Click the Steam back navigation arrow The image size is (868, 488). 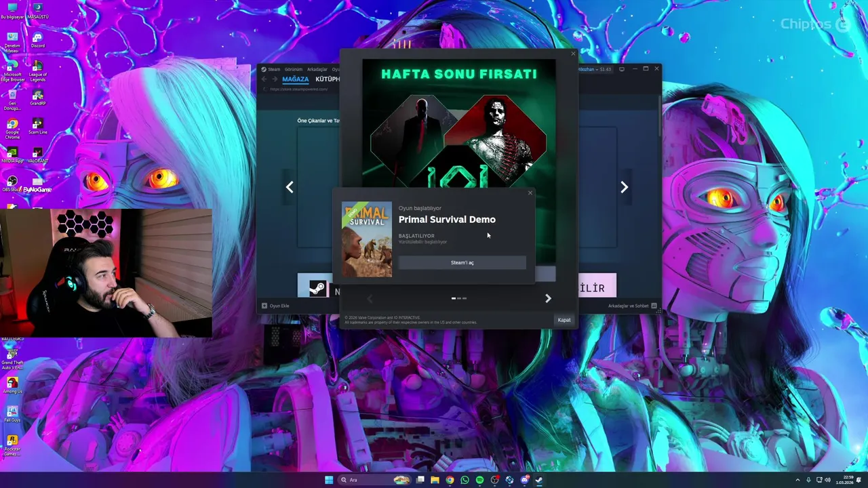(x=264, y=79)
